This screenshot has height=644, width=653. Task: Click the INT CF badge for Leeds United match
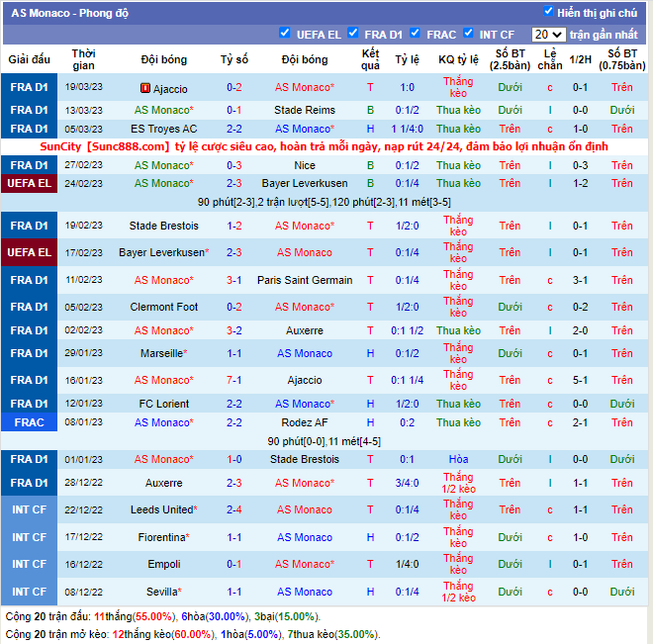(29, 509)
